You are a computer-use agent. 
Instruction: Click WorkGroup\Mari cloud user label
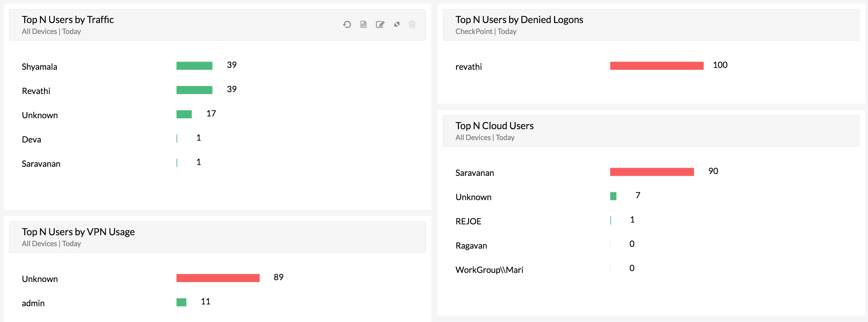coord(489,270)
